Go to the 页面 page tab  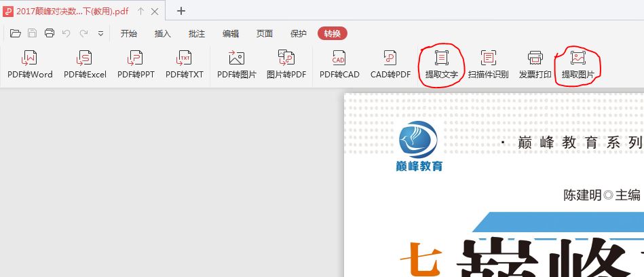click(265, 34)
